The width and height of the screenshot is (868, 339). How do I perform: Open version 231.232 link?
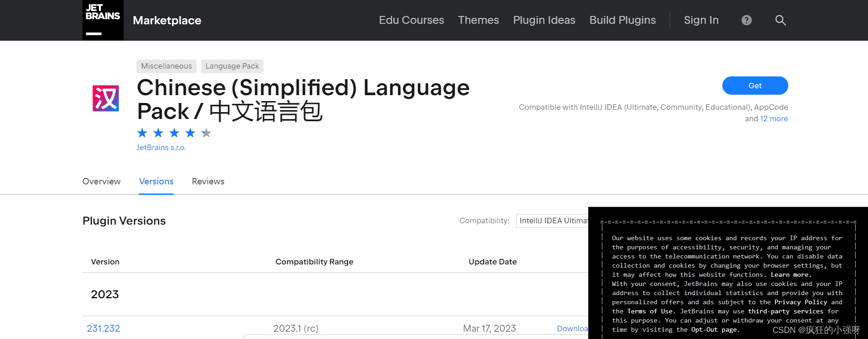pyautogui.click(x=104, y=328)
